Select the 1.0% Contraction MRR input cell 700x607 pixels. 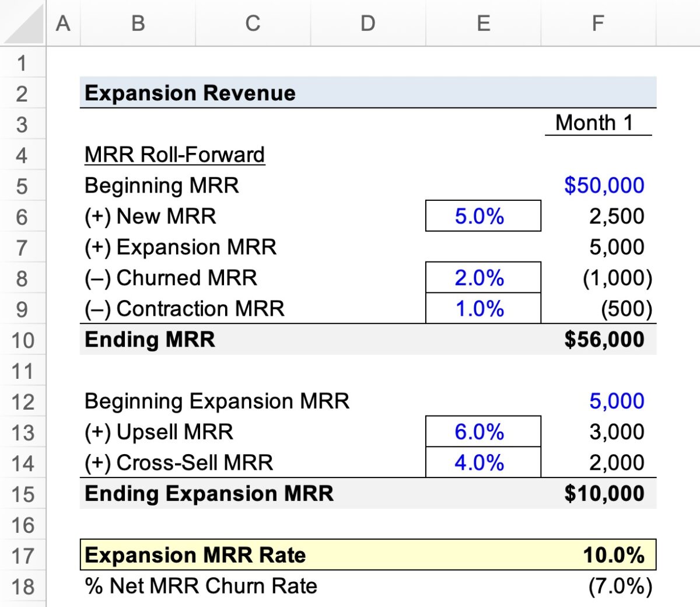(x=483, y=309)
